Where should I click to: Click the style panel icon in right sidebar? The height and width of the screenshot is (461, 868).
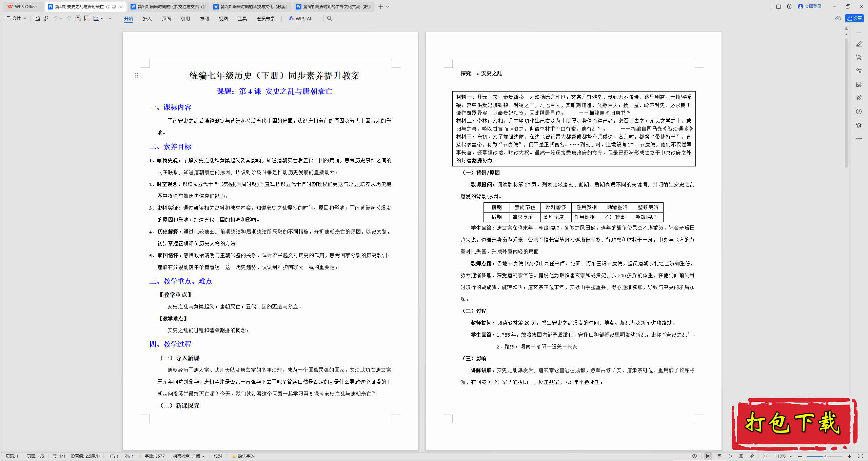coord(859,84)
